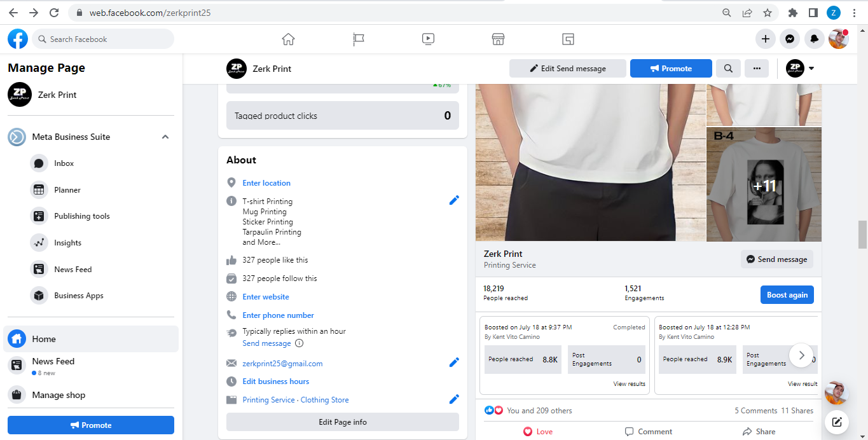Click the Send message button on the post
Viewport: 868px width, 440px height.
pyautogui.click(x=777, y=259)
